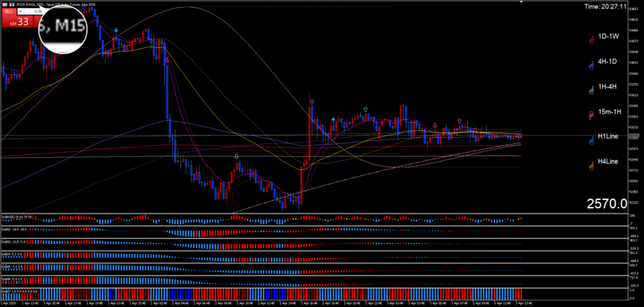
Task: Click the orange H4Line hand pointer icon
Action: 591,166
